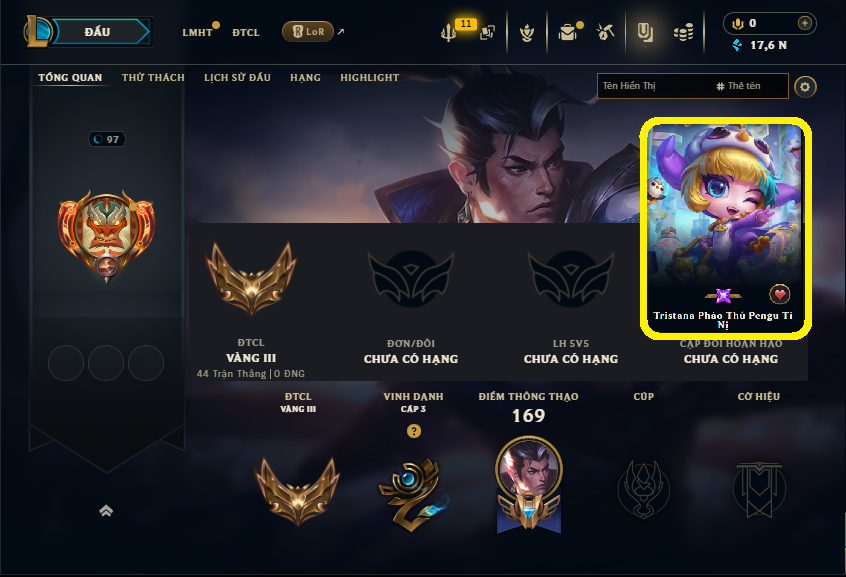Image resolution: width=846 pixels, height=577 pixels.
Task: Collapse the banner using double chevron arrow
Action: [106, 511]
